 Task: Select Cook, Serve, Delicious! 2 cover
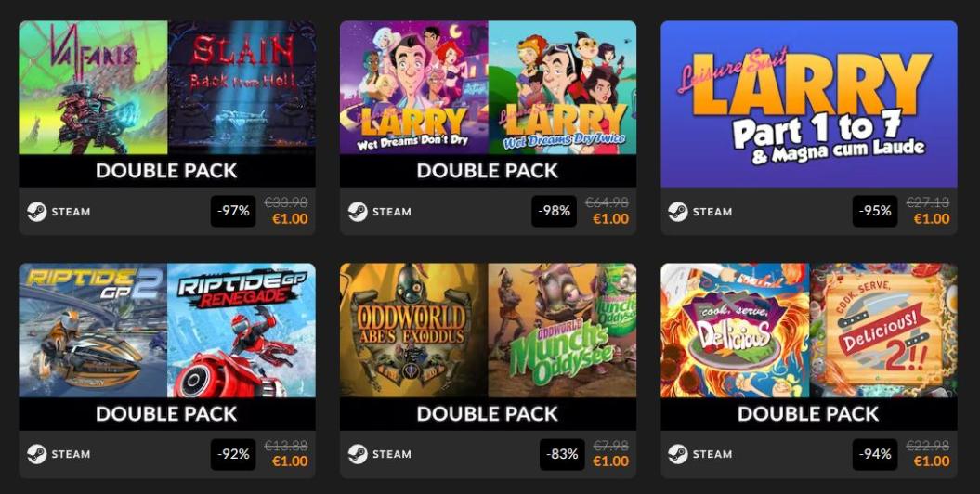tap(883, 331)
